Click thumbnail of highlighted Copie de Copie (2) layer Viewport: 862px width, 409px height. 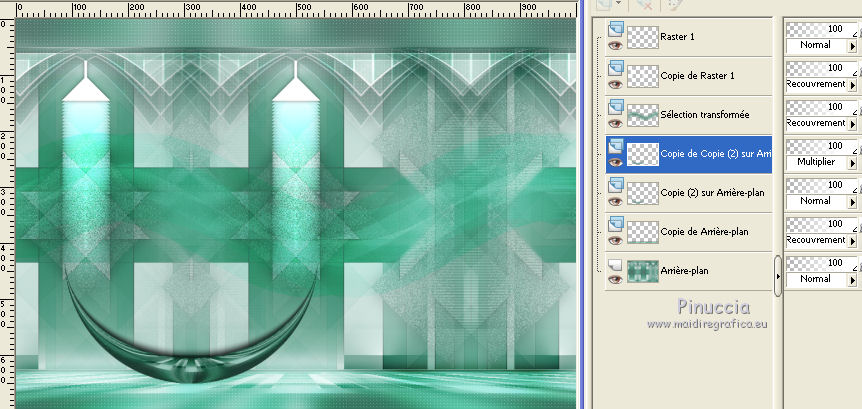point(643,154)
